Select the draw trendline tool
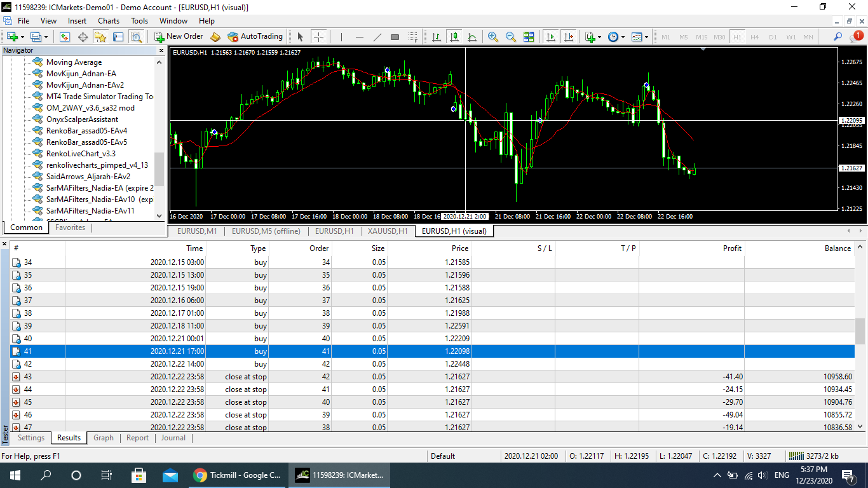 (377, 37)
